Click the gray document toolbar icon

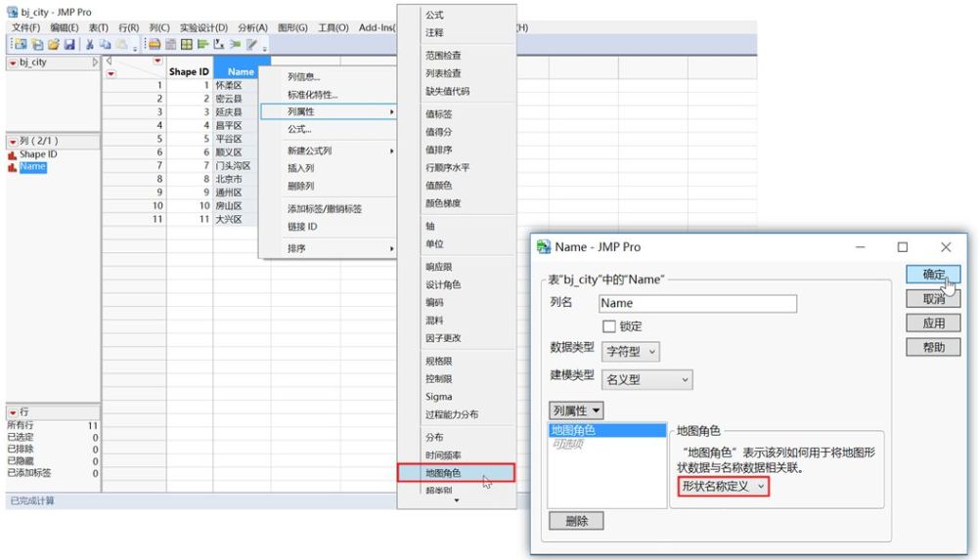pos(170,44)
